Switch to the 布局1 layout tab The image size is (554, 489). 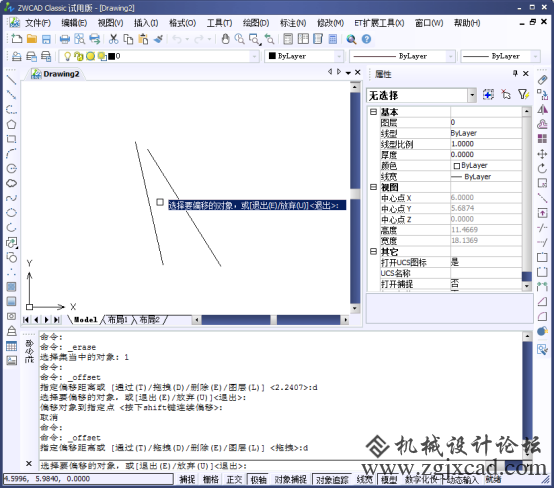pyautogui.click(x=117, y=320)
